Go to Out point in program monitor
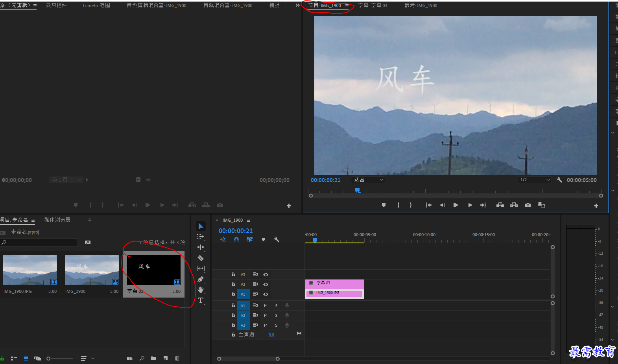 pyautogui.click(x=483, y=205)
